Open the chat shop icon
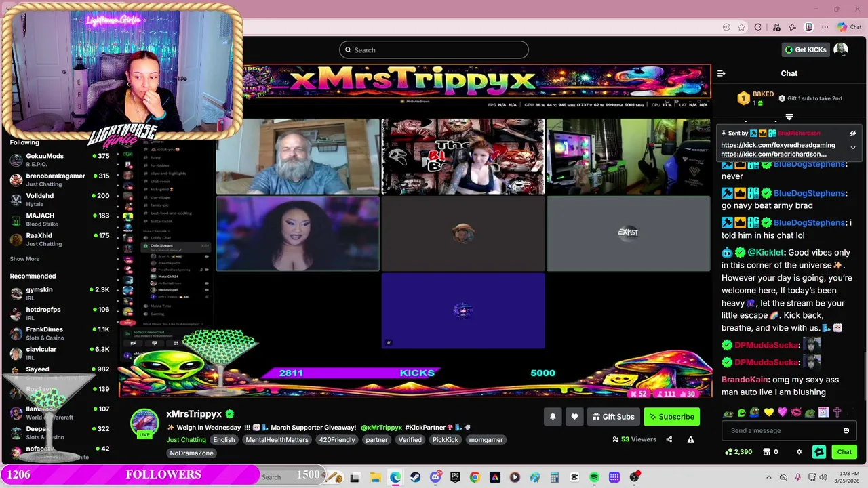The width and height of the screenshot is (868, 488). pos(767,452)
